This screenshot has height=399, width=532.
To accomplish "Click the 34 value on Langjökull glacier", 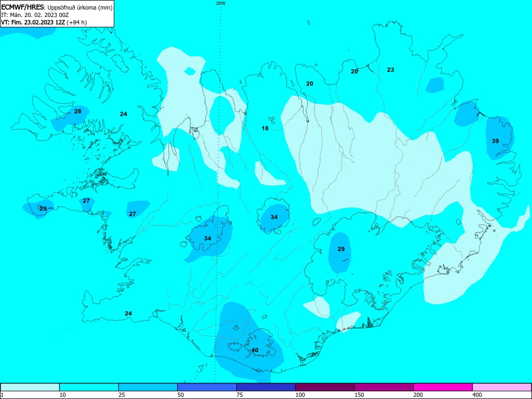I will coord(207,238).
